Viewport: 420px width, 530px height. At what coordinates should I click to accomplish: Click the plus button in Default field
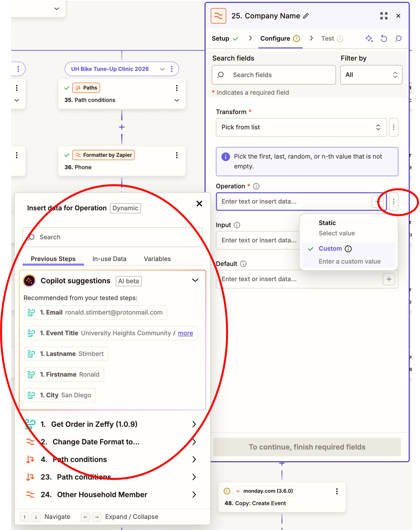(389, 279)
